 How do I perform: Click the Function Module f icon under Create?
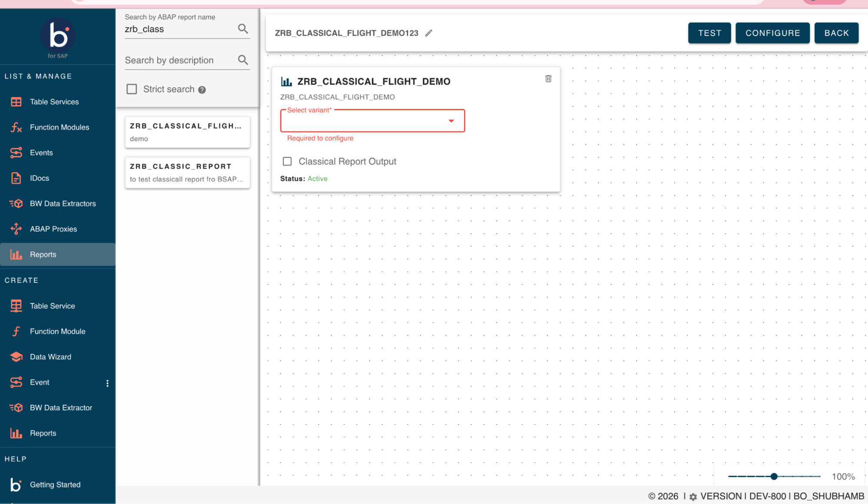click(16, 332)
